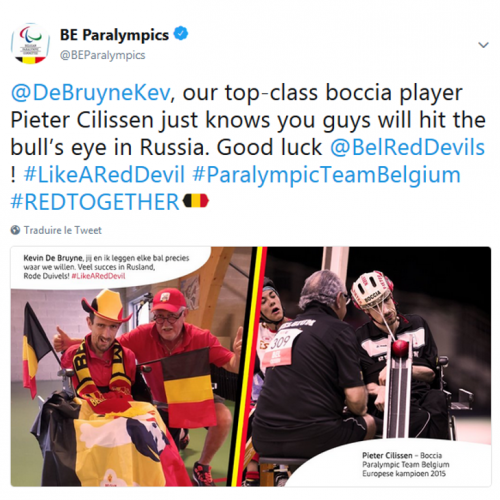Viewport: 500px width, 500px height.
Task: Open the tweet options chevron menu
Action: (483, 45)
